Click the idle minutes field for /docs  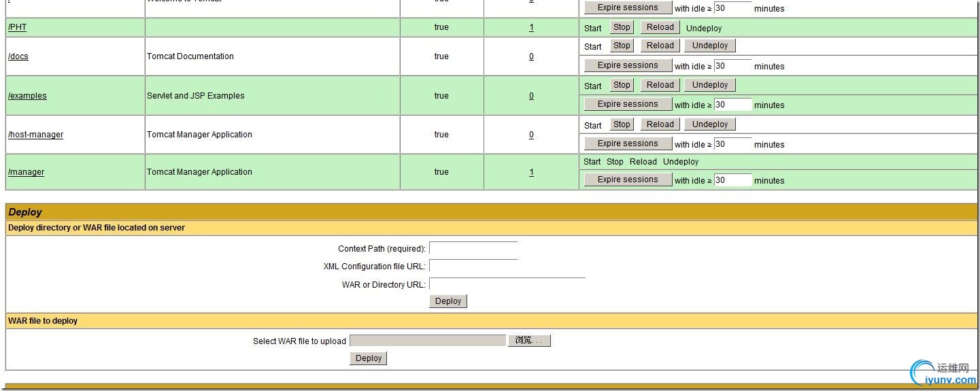(732, 66)
